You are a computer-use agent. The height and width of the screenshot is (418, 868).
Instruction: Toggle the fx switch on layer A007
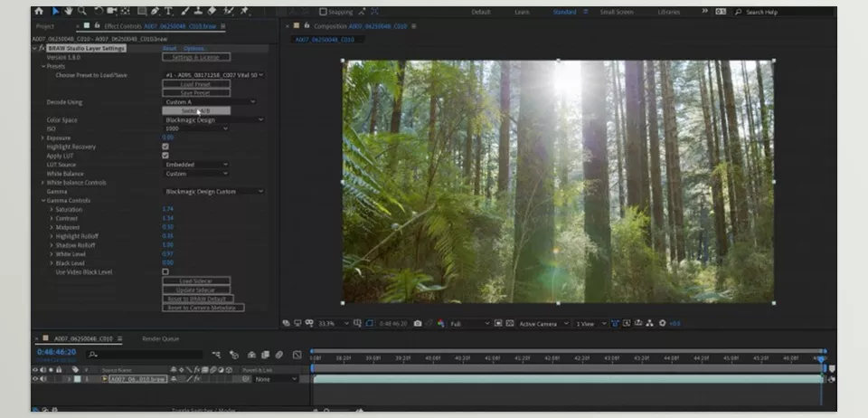coord(196,379)
